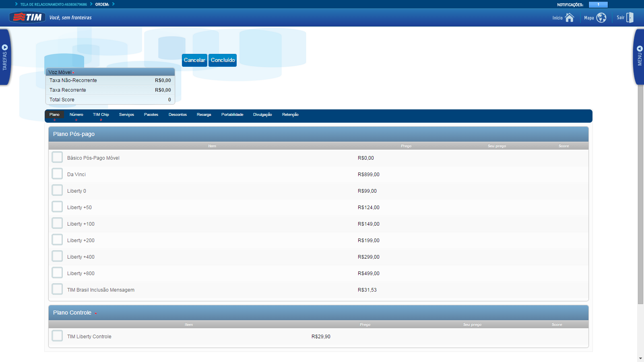Click the scrollbar down arrow
The width and height of the screenshot is (644, 362).
[x=640, y=358]
